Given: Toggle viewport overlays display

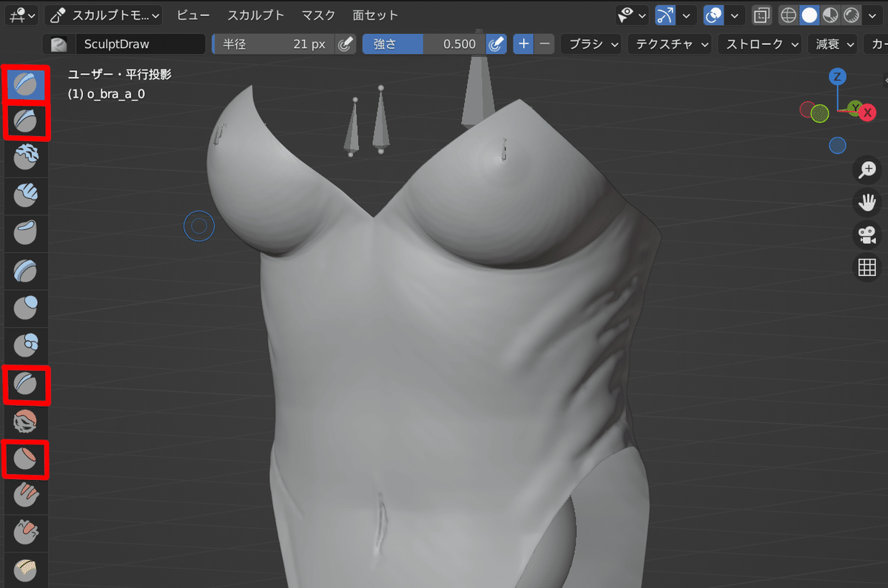Looking at the screenshot, I should [x=714, y=15].
